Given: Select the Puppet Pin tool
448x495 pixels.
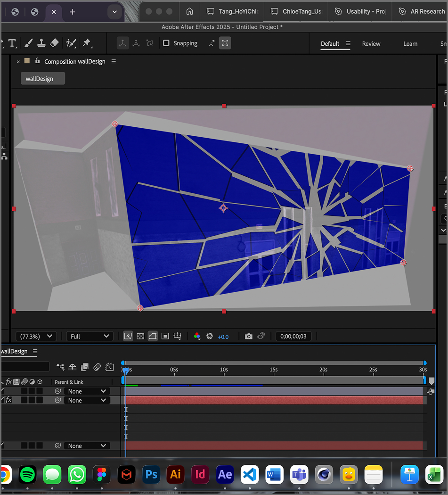Looking at the screenshot, I should pyautogui.click(x=86, y=43).
